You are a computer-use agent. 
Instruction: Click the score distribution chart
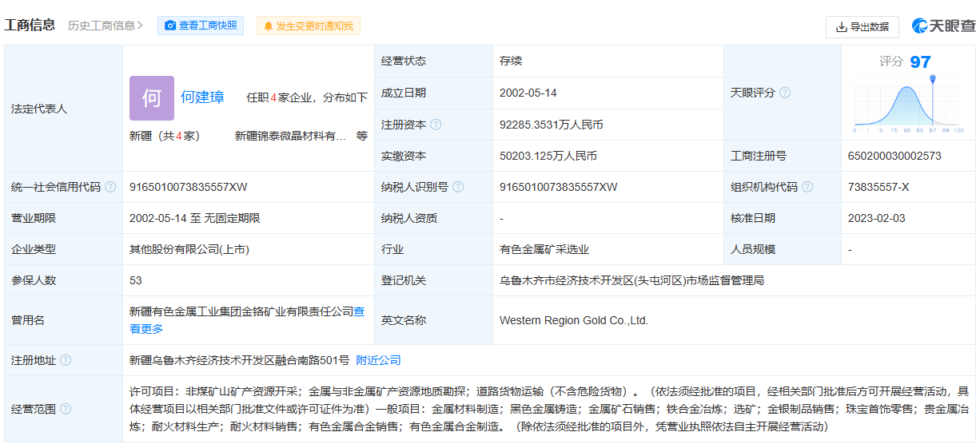(x=909, y=104)
